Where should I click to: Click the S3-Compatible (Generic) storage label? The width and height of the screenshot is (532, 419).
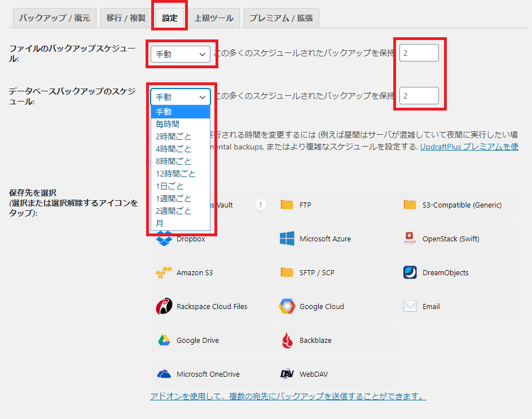click(462, 205)
